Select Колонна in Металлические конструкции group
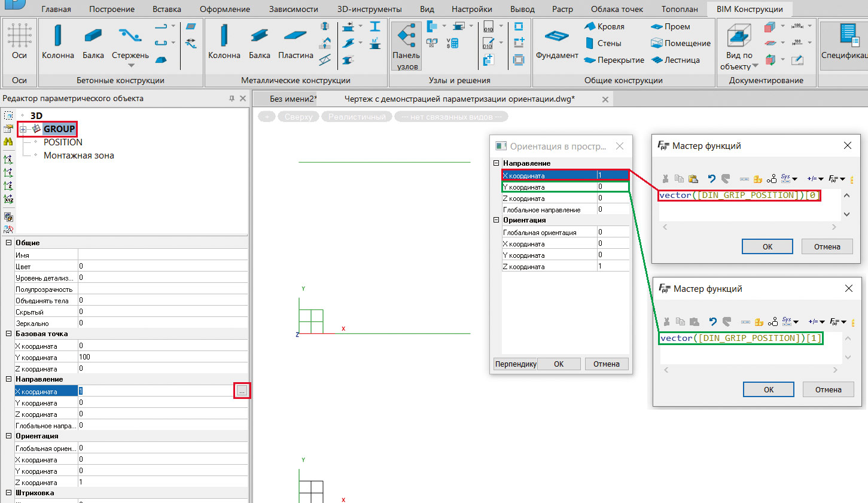 [224, 42]
